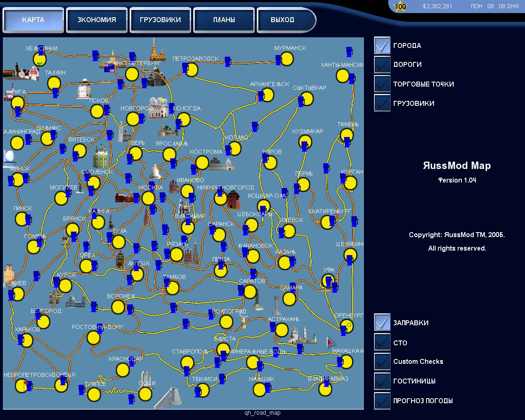Click the gas station icon at map top-right corner
The image size is (525, 420).
coord(349,52)
